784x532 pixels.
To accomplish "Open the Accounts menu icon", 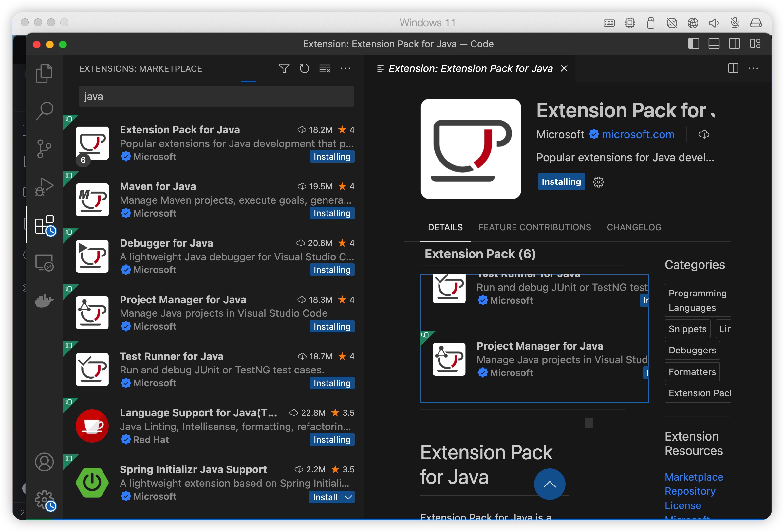I will click(x=44, y=462).
